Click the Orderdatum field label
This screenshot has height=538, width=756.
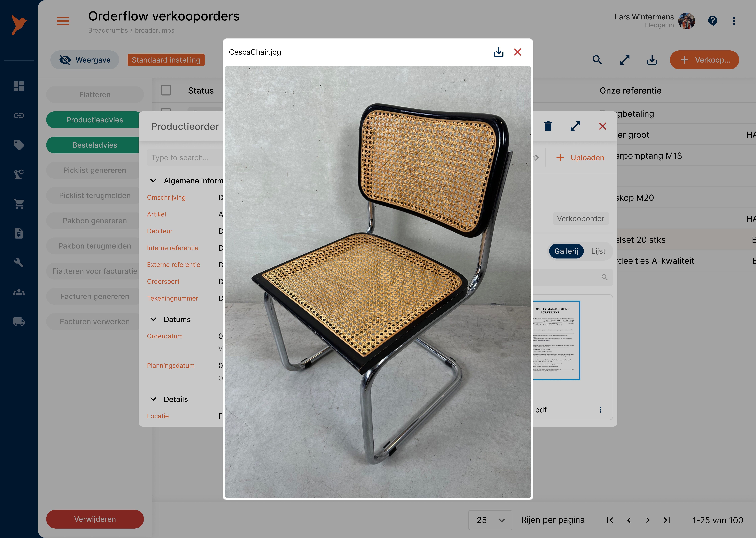point(165,336)
